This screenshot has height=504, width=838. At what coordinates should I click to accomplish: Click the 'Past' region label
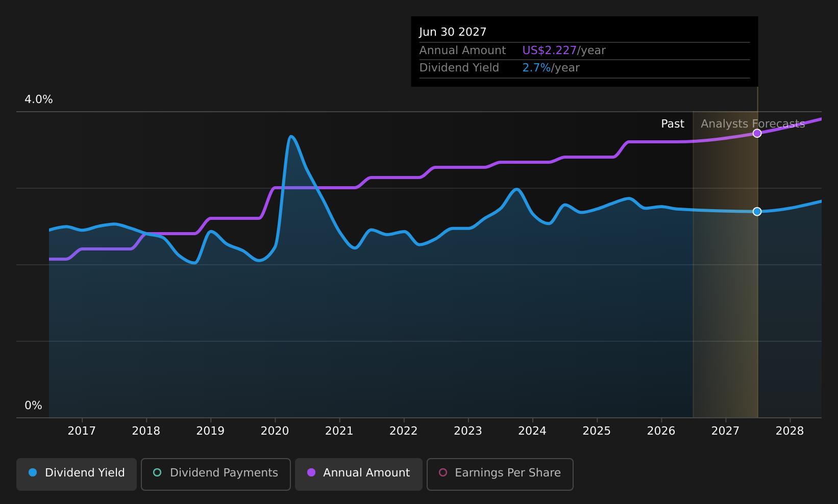tap(673, 124)
